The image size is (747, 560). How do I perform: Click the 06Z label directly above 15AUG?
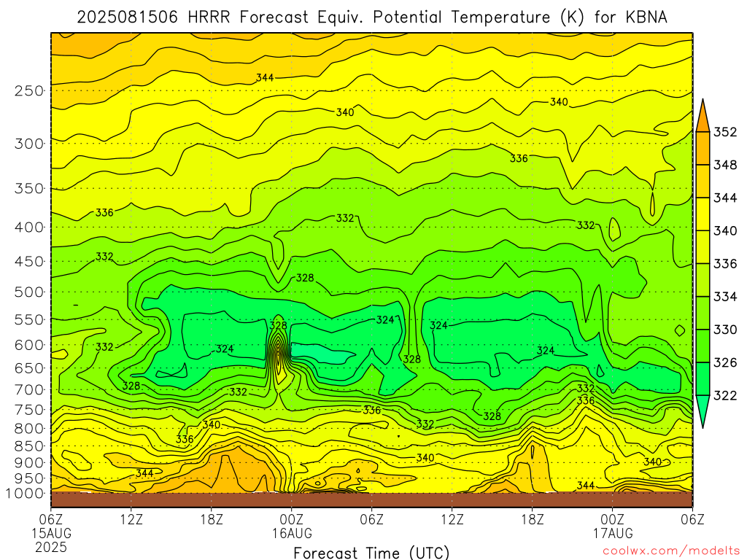tap(51, 519)
